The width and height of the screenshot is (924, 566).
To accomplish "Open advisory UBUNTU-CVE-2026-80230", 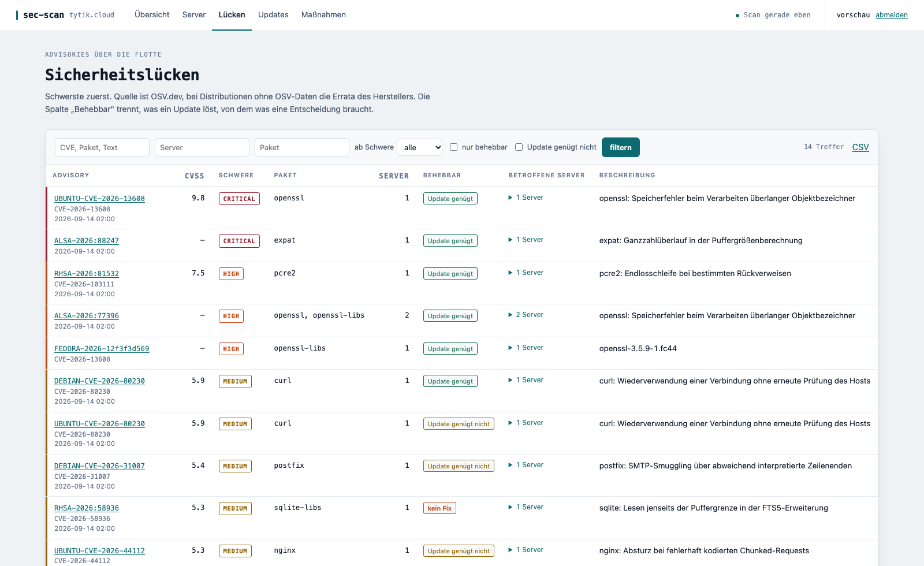I will 99,424.
